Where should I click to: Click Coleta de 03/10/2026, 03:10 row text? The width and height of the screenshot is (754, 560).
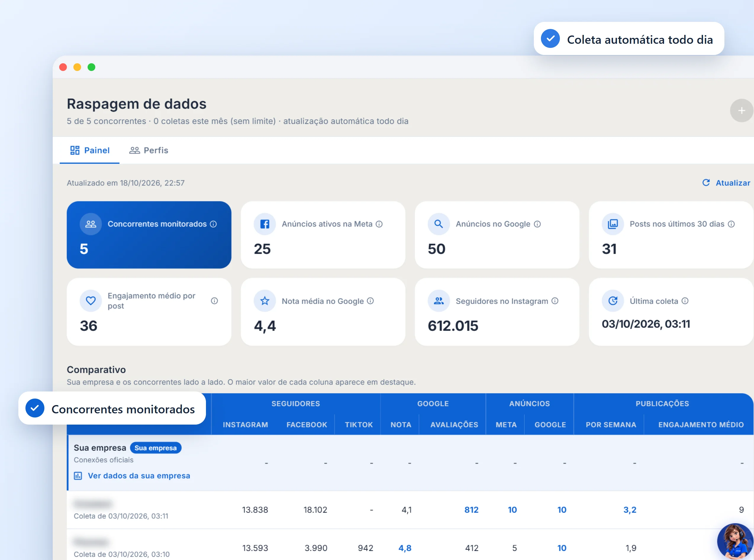121,554
